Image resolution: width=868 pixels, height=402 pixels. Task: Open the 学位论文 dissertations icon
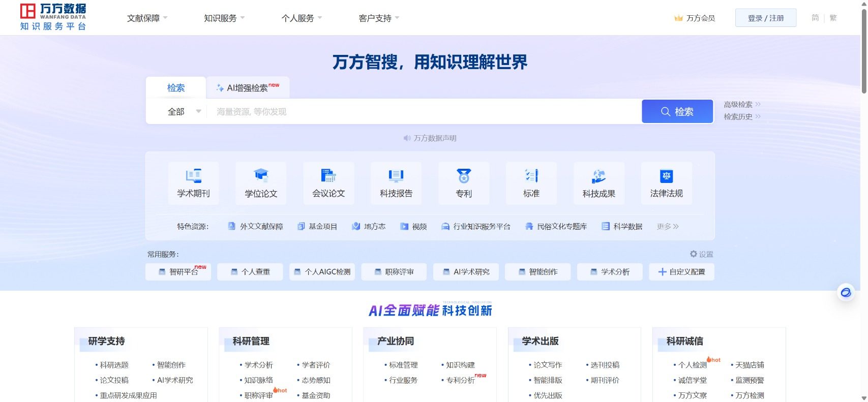tap(261, 176)
